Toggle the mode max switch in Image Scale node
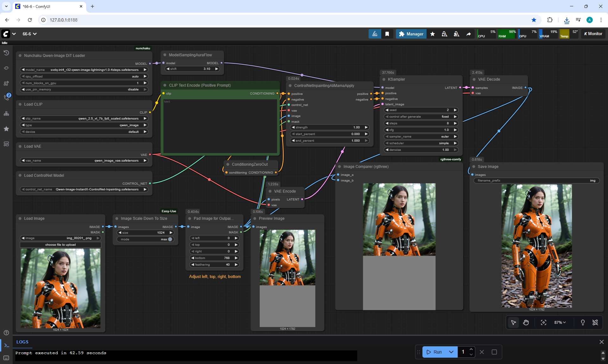This screenshot has width=608, height=364. pos(170,239)
